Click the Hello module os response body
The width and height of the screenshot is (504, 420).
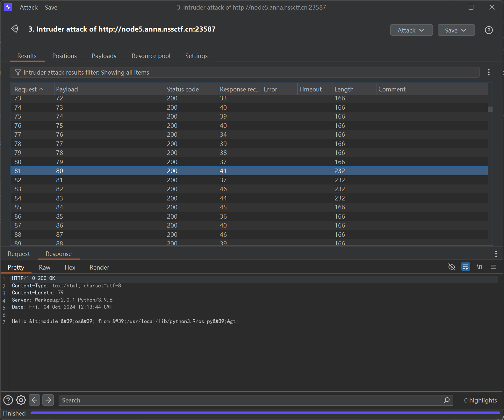(125, 321)
